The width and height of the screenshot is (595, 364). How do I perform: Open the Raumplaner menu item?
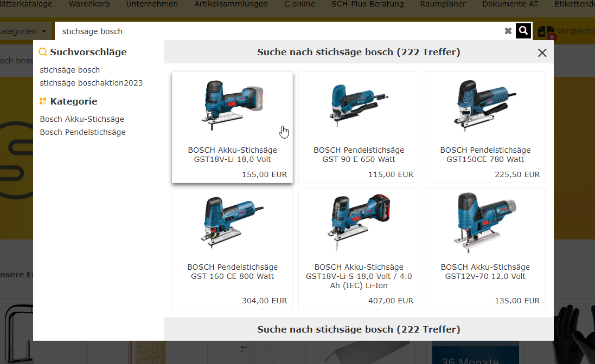(443, 4)
